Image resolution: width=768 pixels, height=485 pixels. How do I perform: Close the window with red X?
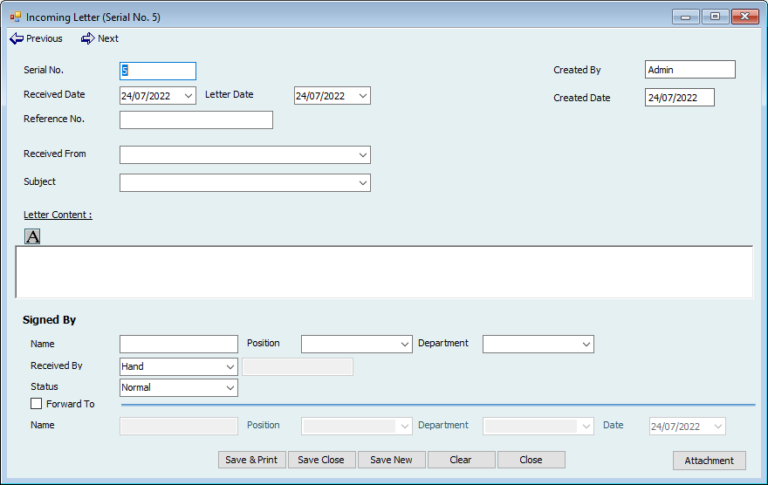click(745, 17)
